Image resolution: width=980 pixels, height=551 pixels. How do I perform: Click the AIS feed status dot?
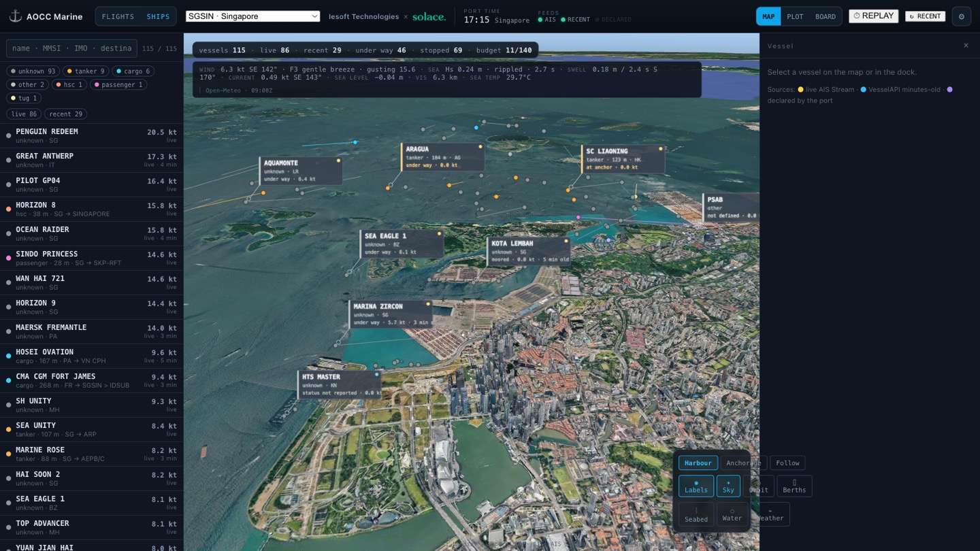[x=540, y=20]
